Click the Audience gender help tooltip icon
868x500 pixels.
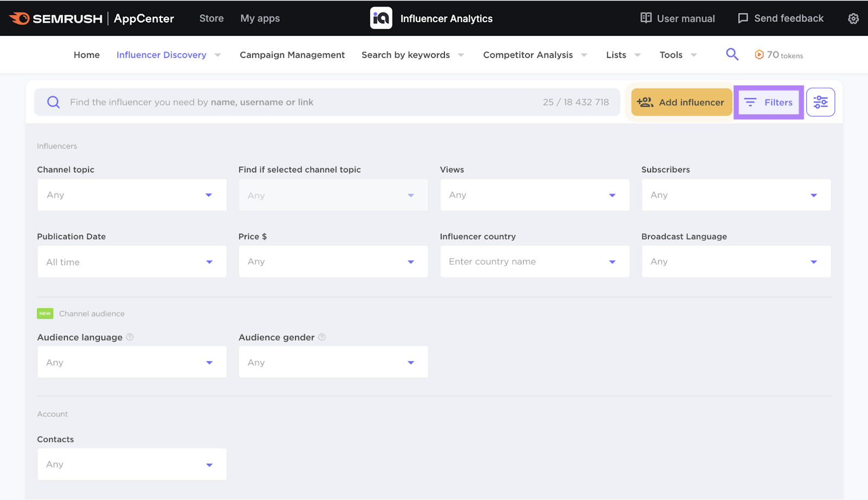coord(322,337)
